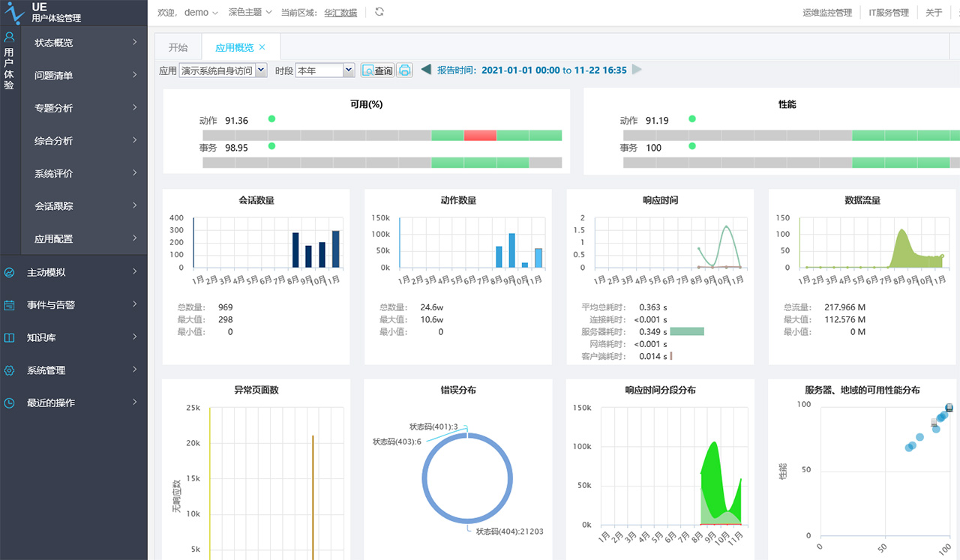Open IT服务管理 link
This screenshot has width=960, height=560.
click(889, 13)
